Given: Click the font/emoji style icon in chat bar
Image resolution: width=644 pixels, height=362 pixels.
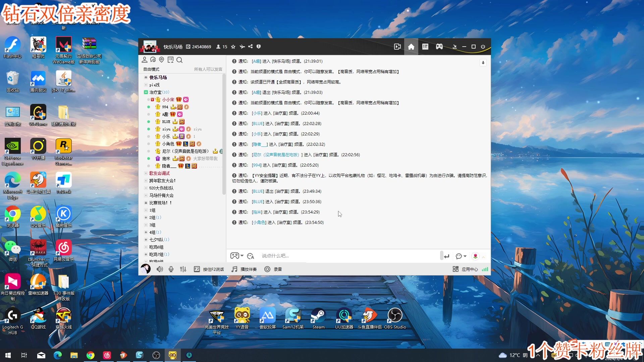Looking at the screenshot, I should point(251,256).
